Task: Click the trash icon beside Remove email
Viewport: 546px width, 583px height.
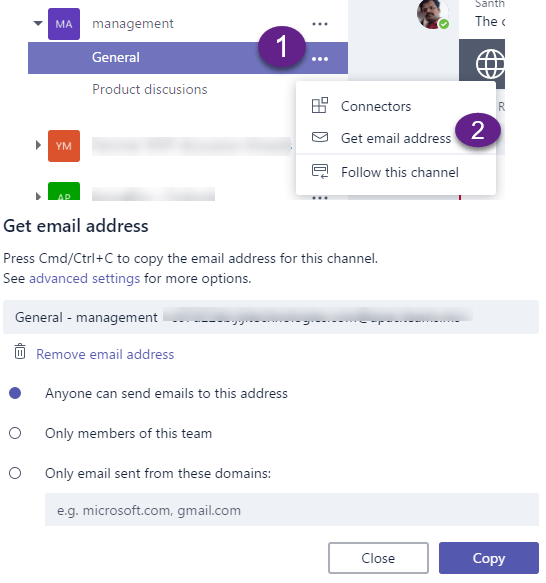Action: [20, 351]
